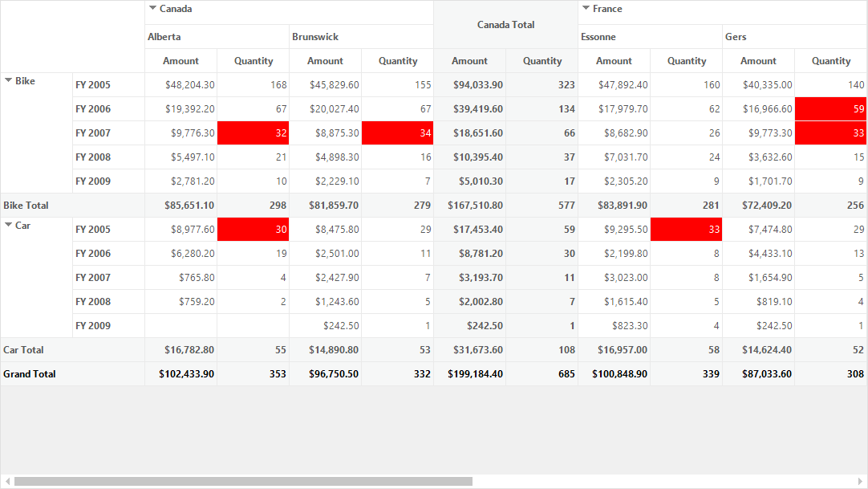The height and width of the screenshot is (489, 868).
Task: Click the $72,409.20 Bike Total cell
Action: click(x=759, y=206)
